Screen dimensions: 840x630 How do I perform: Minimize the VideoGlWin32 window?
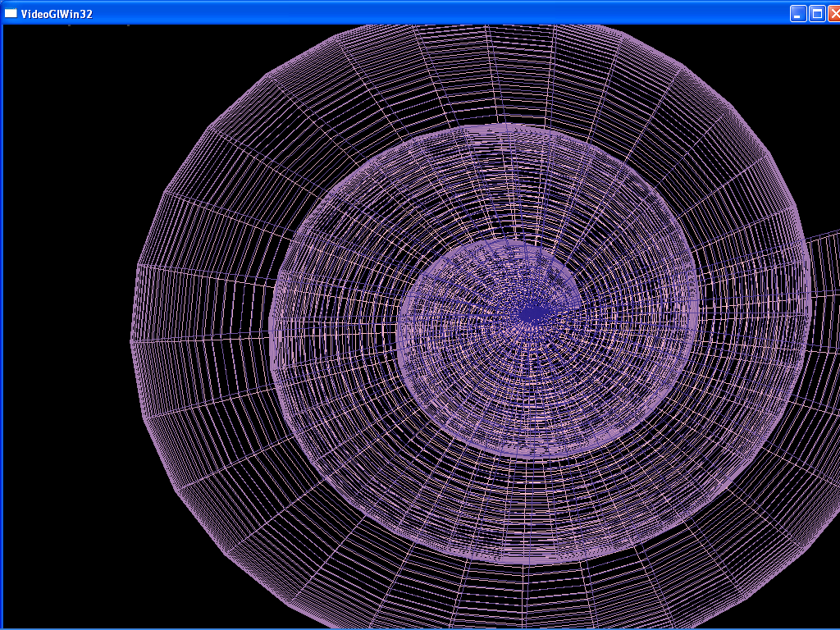797,13
